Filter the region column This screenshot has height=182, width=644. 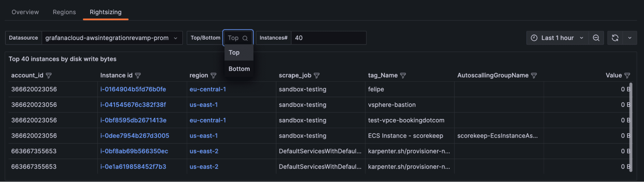[x=213, y=76]
